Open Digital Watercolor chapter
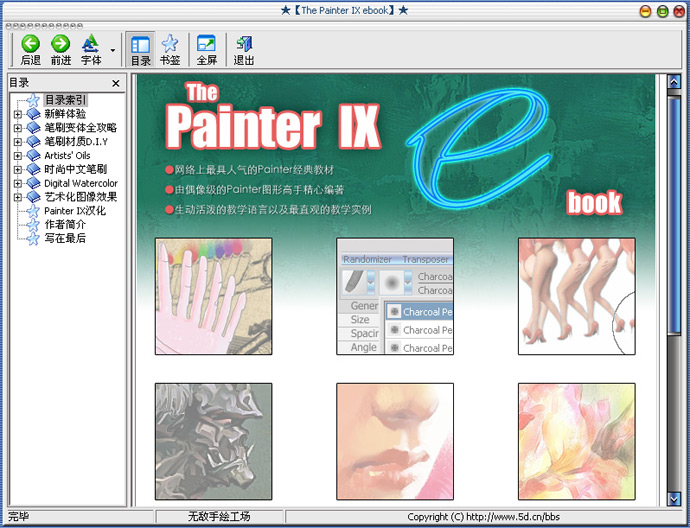 (x=81, y=183)
